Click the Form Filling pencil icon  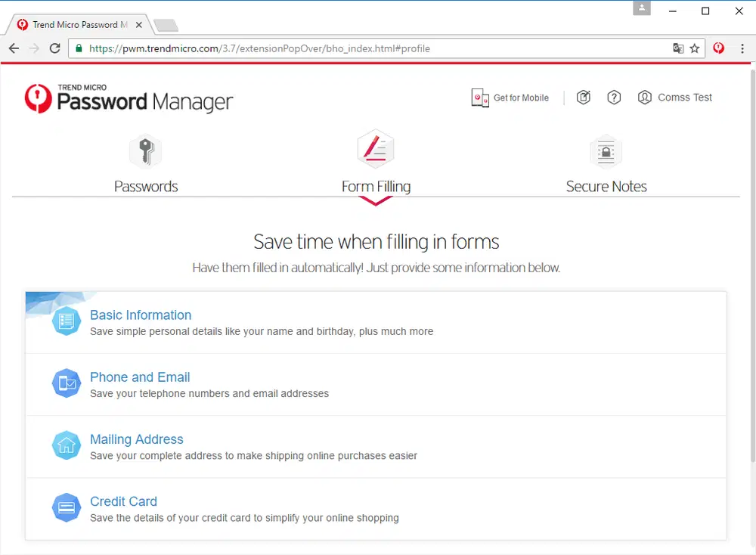pyautogui.click(x=376, y=149)
